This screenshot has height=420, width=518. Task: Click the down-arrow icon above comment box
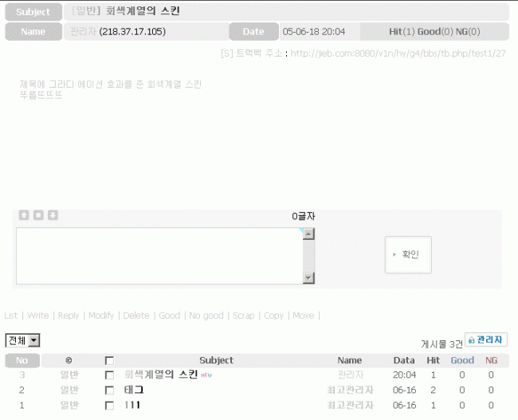point(53,215)
